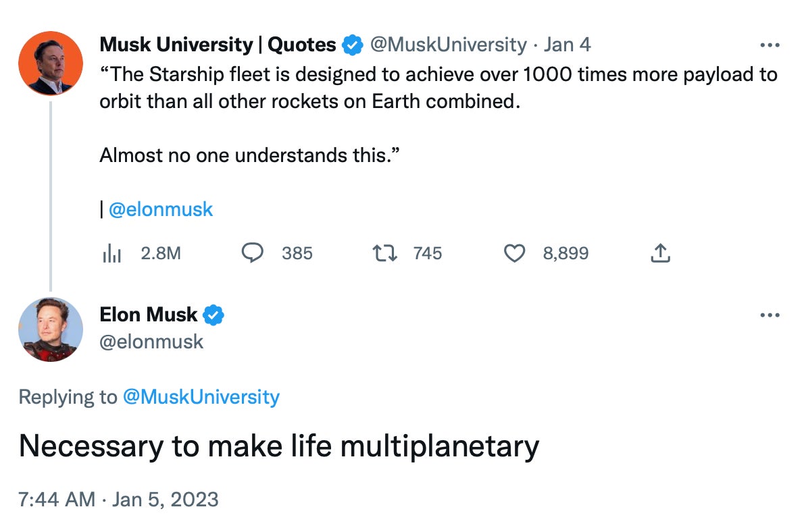Click the @MuskUniversity handle in tweet header

coord(448,45)
